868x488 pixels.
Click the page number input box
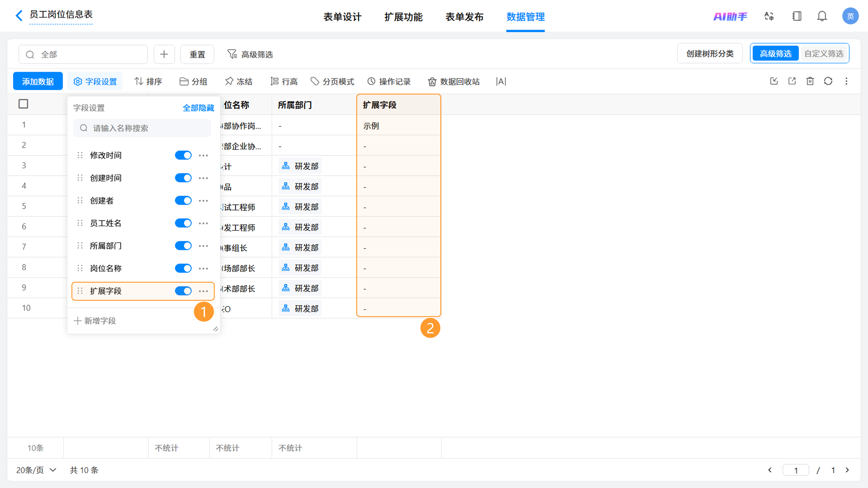tap(796, 470)
